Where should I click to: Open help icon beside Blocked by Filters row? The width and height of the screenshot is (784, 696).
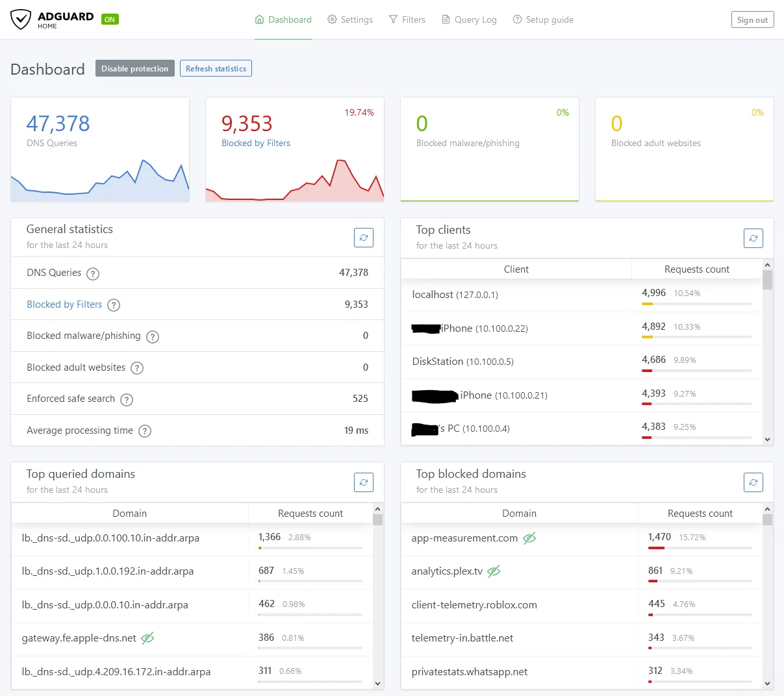(114, 305)
